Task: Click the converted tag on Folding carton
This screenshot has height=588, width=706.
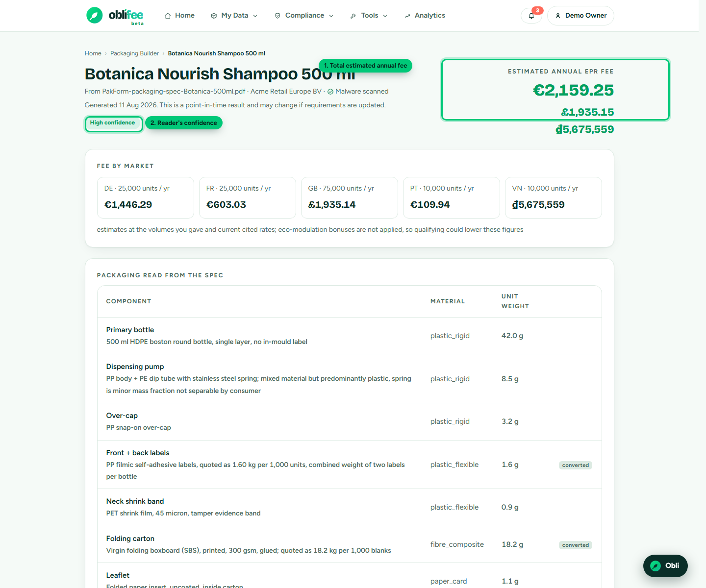Action: tap(576, 545)
